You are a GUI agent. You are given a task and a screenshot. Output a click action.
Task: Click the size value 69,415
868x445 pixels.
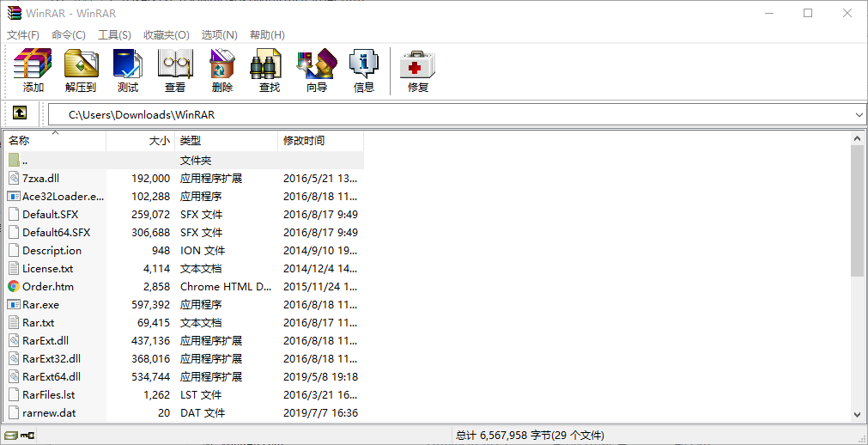(154, 322)
